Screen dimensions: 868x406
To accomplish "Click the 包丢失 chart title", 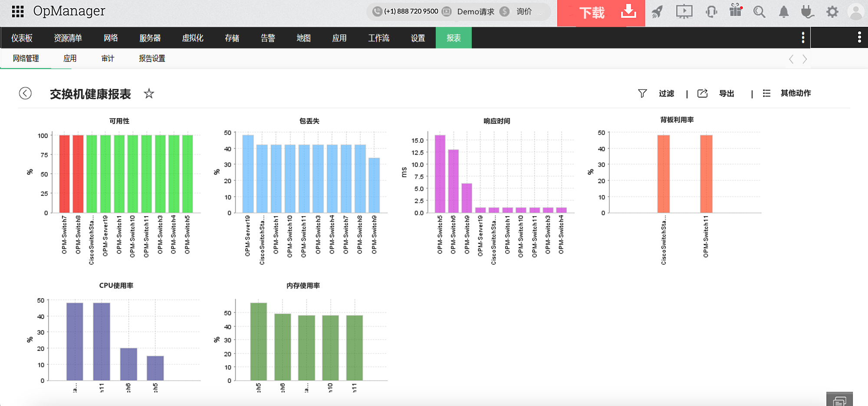I will (309, 121).
